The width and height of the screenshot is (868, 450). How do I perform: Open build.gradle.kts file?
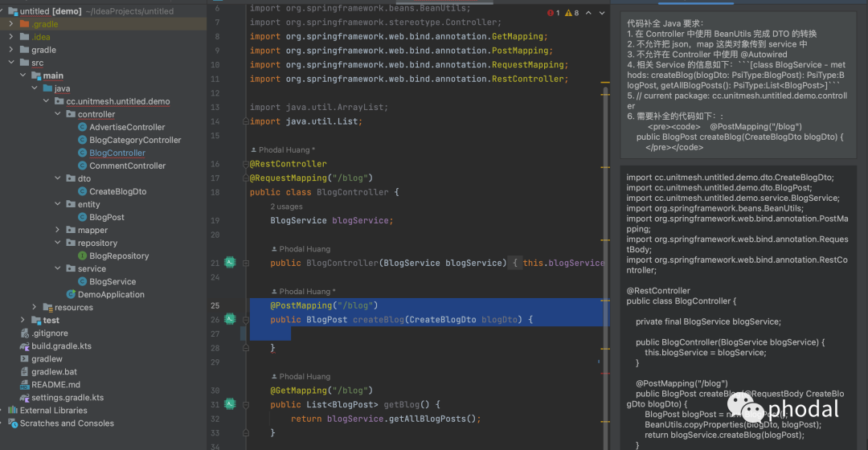(x=61, y=346)
